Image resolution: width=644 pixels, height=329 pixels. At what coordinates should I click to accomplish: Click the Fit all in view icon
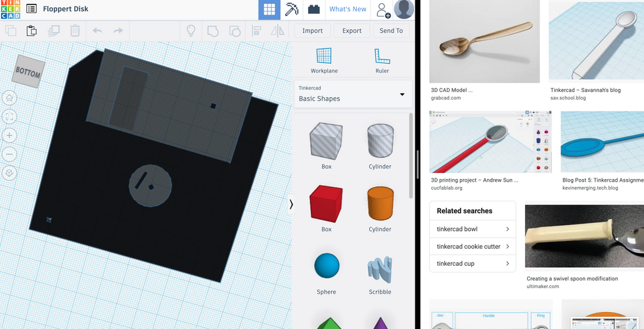(x=9, y=117)
